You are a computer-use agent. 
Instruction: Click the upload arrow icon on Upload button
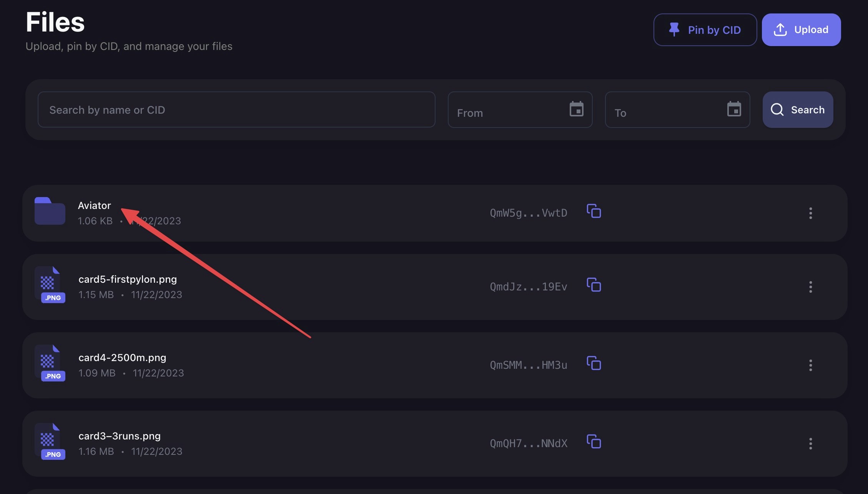pos(780,29)
